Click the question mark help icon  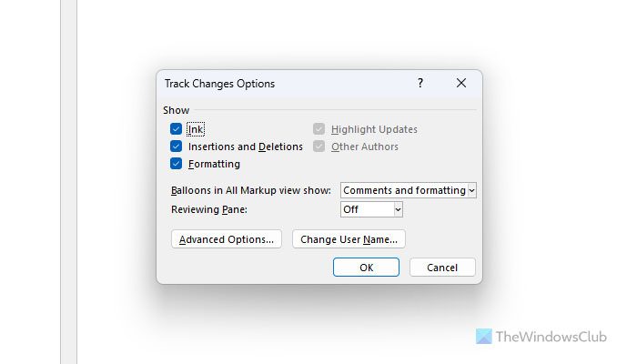click(420, 83)
